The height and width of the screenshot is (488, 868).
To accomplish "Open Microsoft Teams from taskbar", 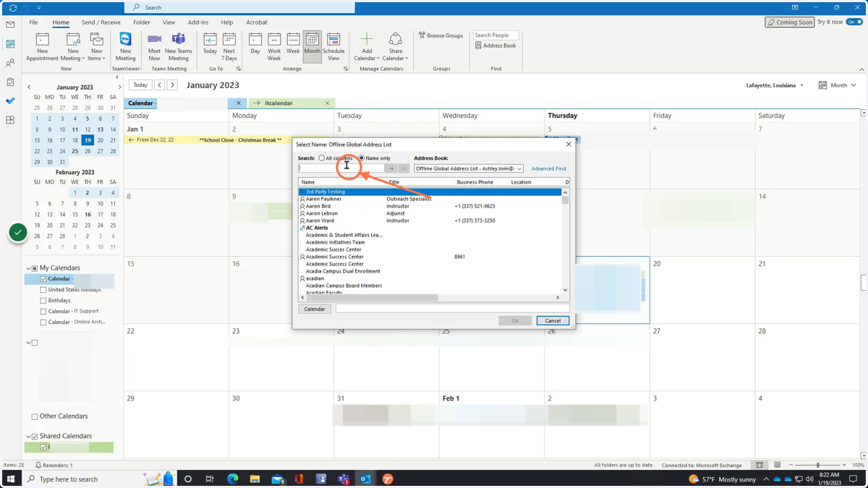I will [x=344, y=479].
